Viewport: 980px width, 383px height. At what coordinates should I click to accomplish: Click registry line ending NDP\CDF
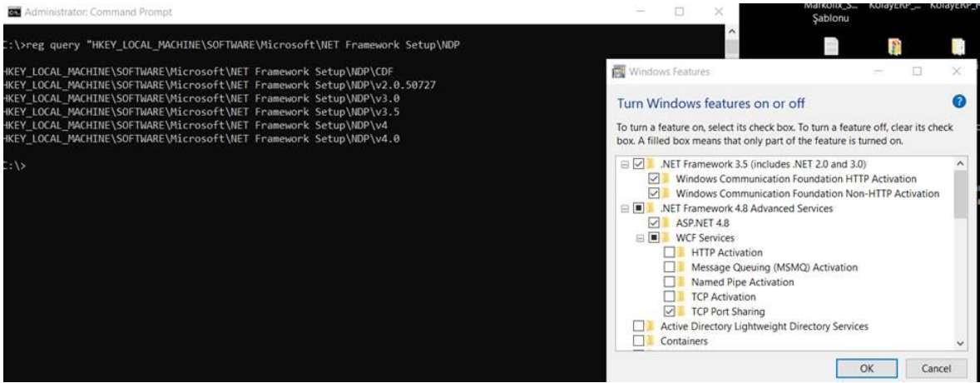coord(200,71)
